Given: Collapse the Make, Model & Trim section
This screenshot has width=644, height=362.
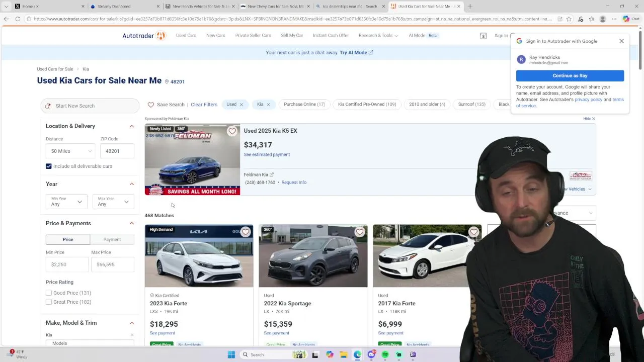Looking at the screenshot, I should tap(132, 323).
